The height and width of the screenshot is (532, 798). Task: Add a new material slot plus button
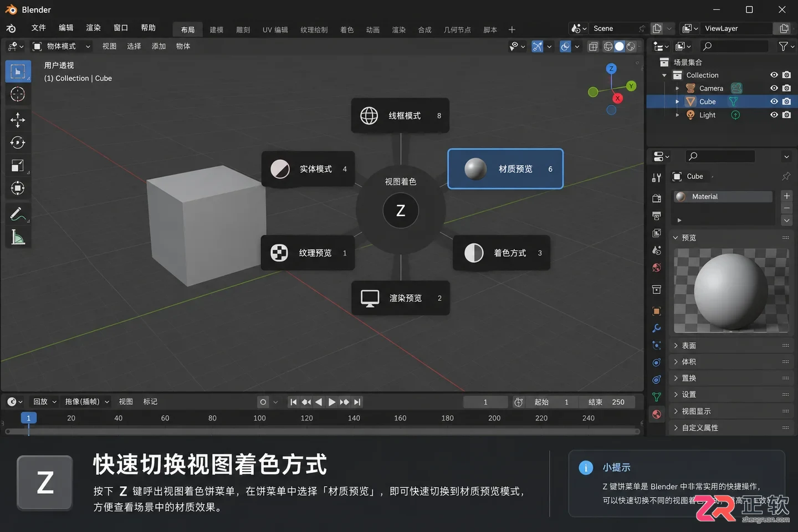pyautogui.click(x=786, y=196)
